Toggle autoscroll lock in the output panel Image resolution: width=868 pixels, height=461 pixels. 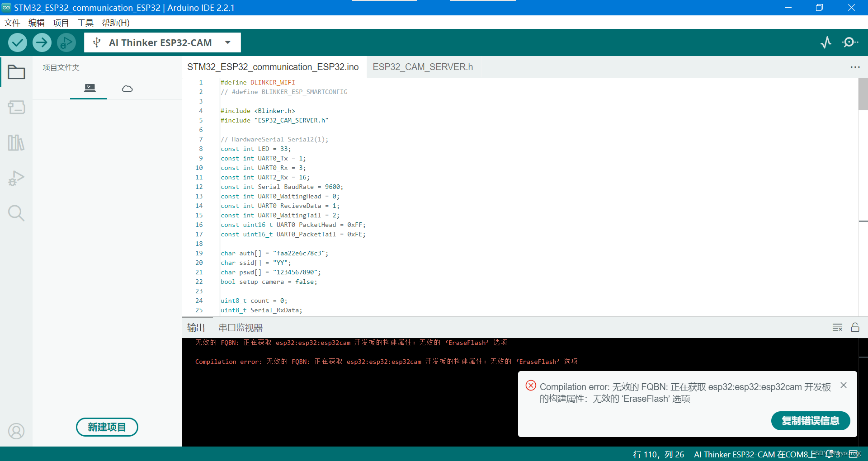coord(855,327)
